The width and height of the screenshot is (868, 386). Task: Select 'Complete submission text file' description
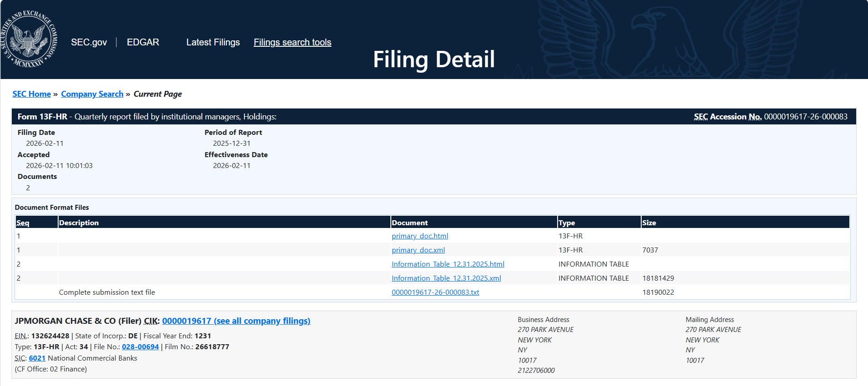point(107,292)
